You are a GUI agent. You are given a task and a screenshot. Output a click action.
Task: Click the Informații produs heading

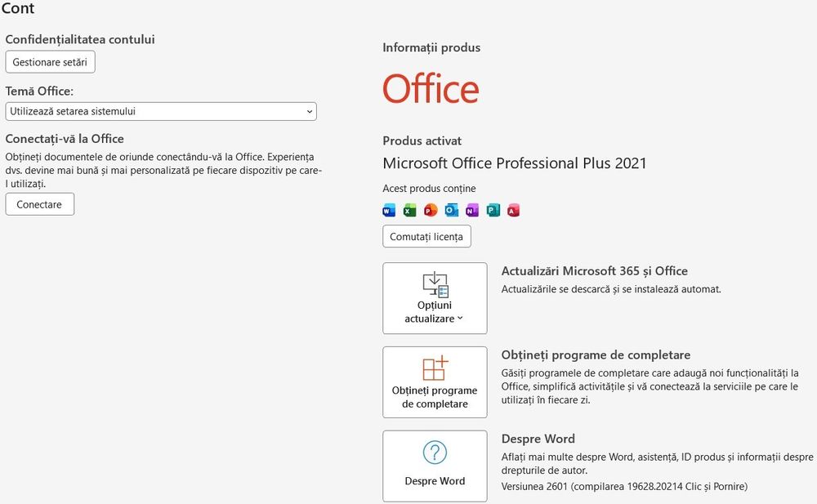(431, 48)
